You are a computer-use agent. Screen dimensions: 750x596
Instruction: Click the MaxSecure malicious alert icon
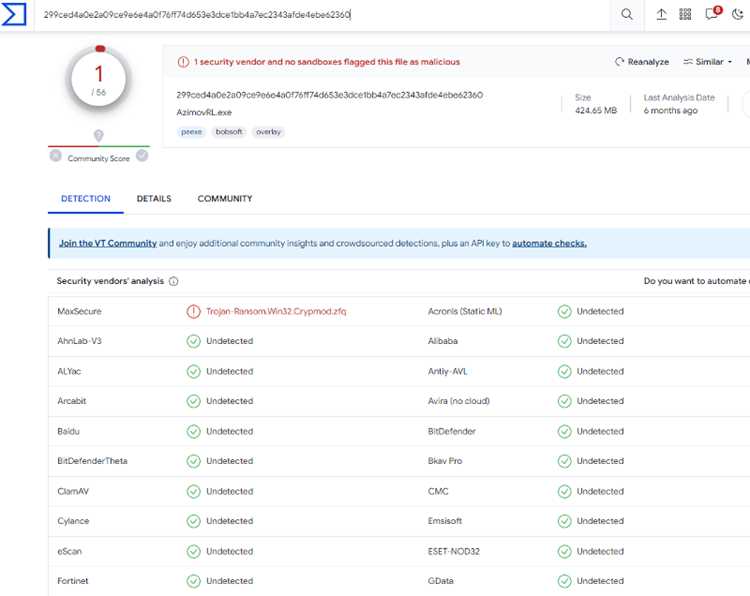tap(193, 311)
